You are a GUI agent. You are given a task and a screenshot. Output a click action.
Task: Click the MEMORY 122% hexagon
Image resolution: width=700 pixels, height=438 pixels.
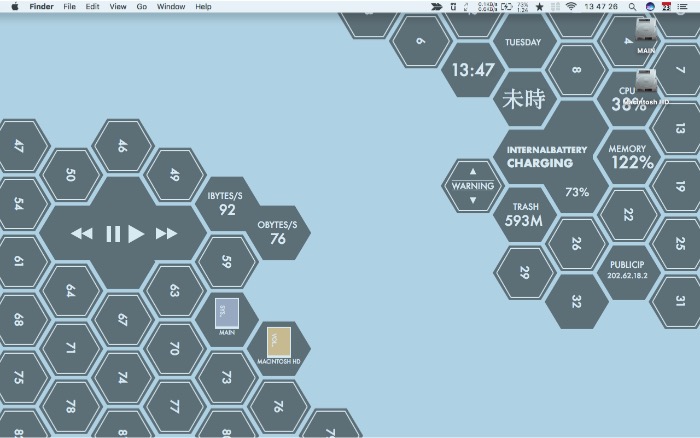tap(628, 157)
